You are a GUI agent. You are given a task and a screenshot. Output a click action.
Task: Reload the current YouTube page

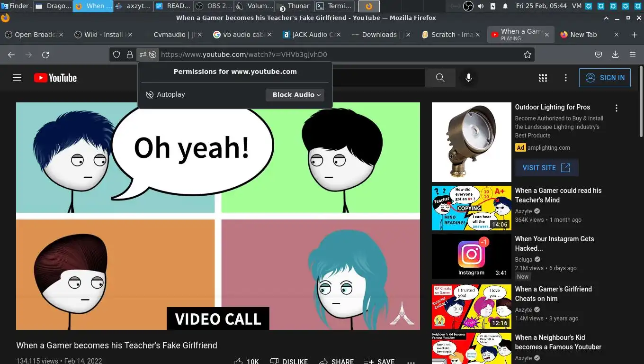45,55
